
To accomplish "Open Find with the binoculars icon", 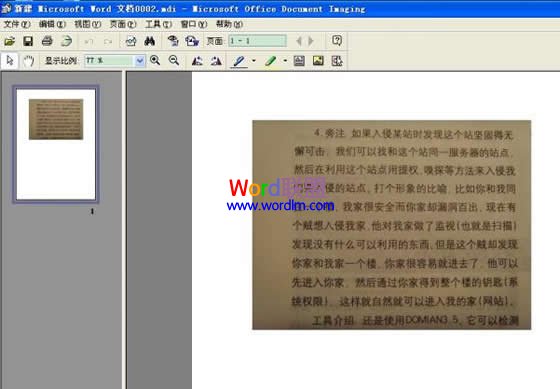I will [x=150, y=41].
